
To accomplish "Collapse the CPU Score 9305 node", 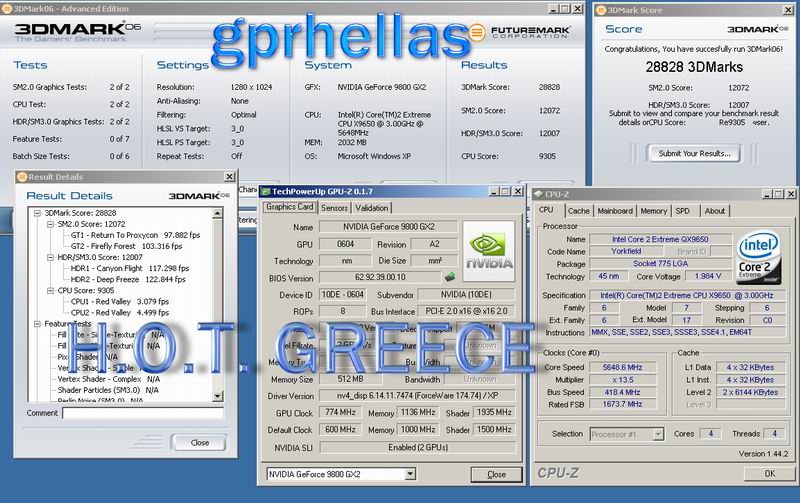I will click(x=51, y=291).
